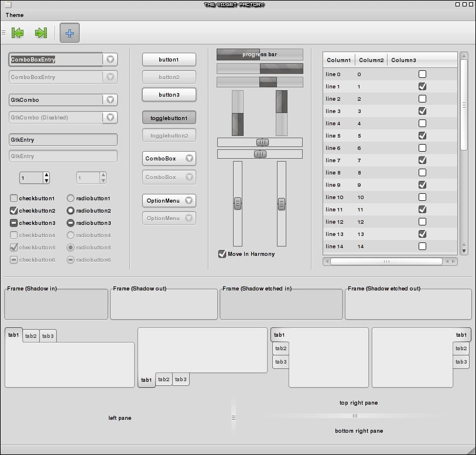The image size is (476, 455).
Task: Open the GtkCombo dropdown arrow
Action: pos(110,100)
